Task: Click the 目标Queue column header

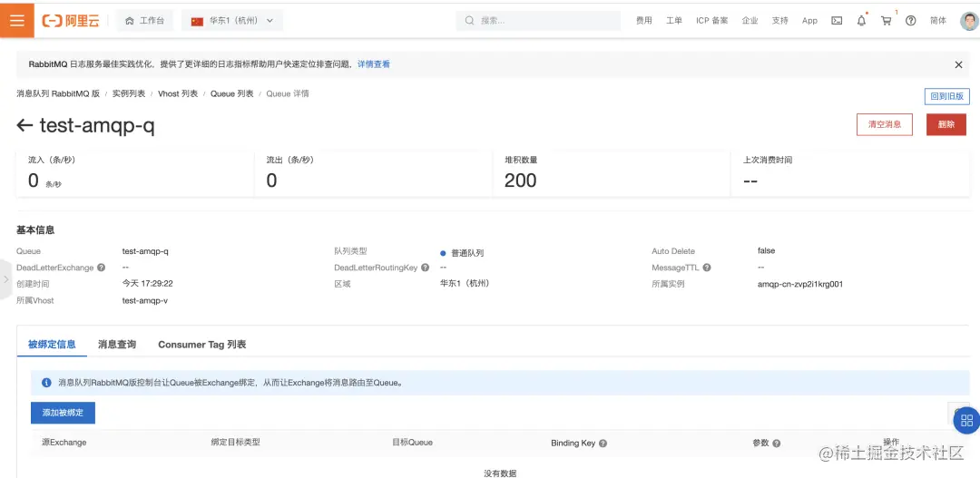Action: (x=413, y=443)
